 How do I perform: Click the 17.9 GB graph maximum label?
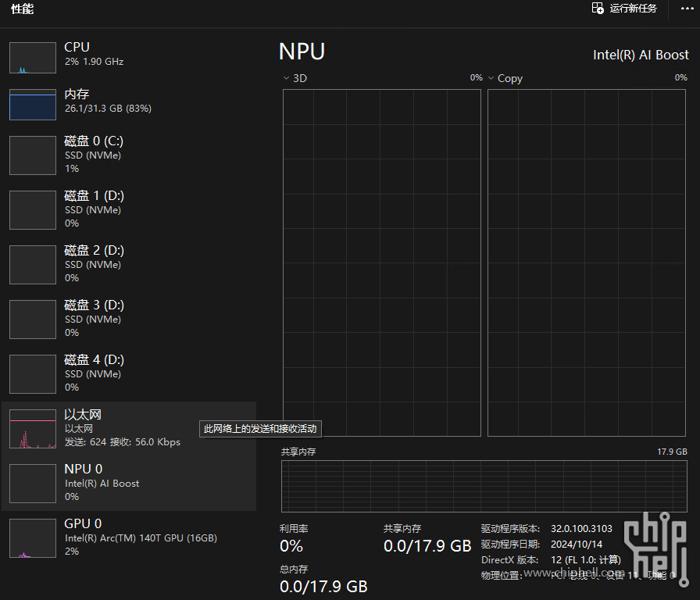click(672, 452)
